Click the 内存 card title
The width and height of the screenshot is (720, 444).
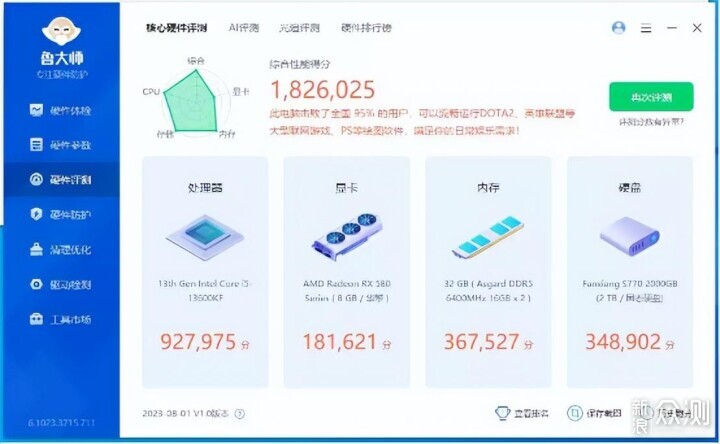[488, 187]
